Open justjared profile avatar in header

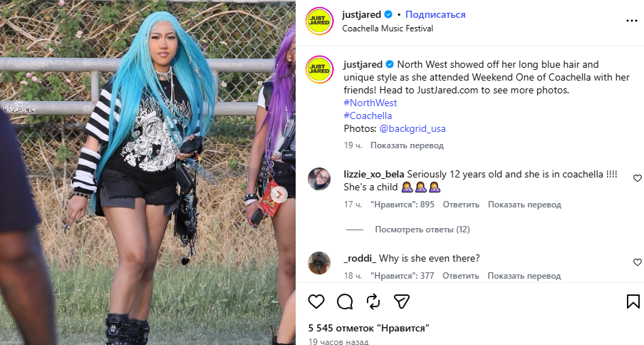click(x=320, y=21)
